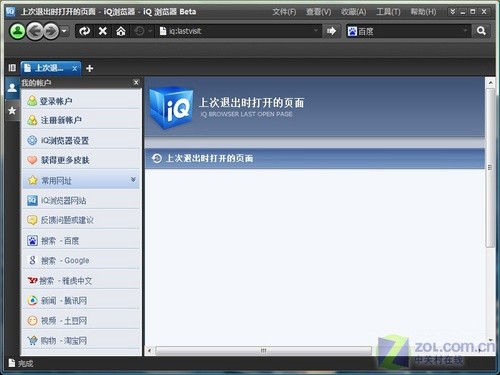Click the green user account button
Image resolution: width=500 pixels, height=375 pixels.
[17, 31]
